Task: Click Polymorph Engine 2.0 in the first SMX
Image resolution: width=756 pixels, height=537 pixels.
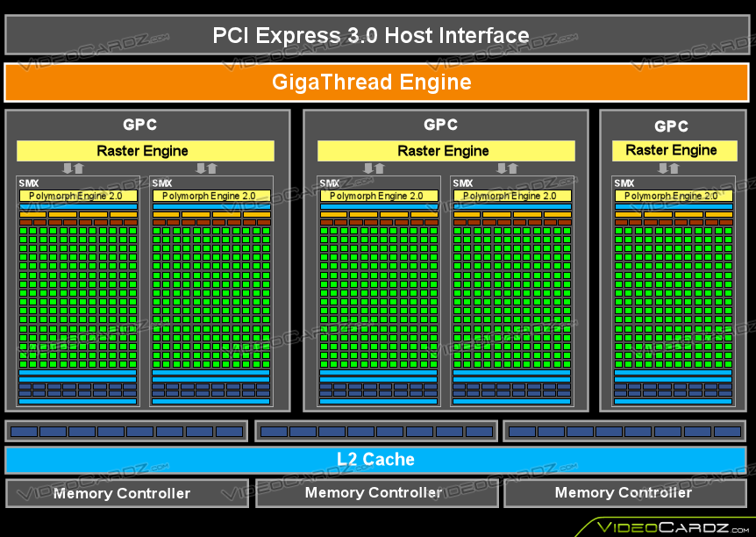Action: 77,196
